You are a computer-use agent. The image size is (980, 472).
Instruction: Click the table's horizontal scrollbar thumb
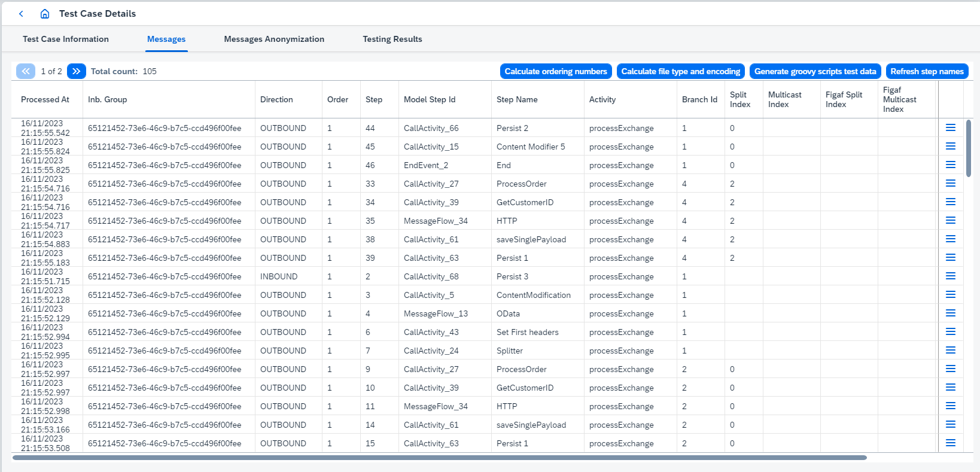[x=440, y=458]
